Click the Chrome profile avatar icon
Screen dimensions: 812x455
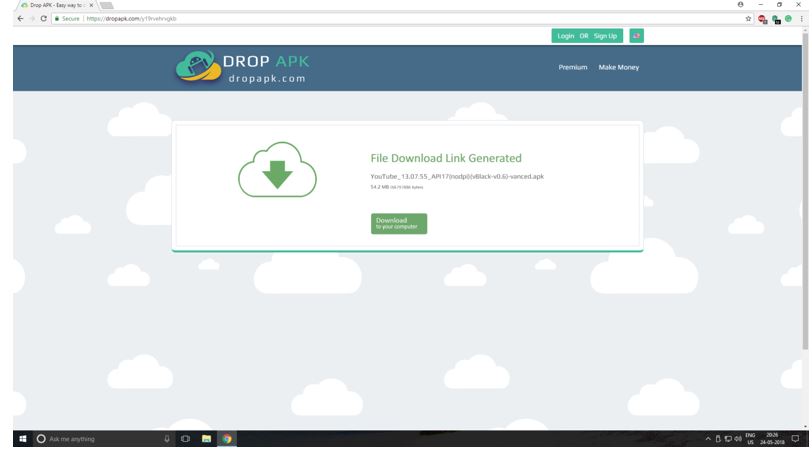pos(741,5)
